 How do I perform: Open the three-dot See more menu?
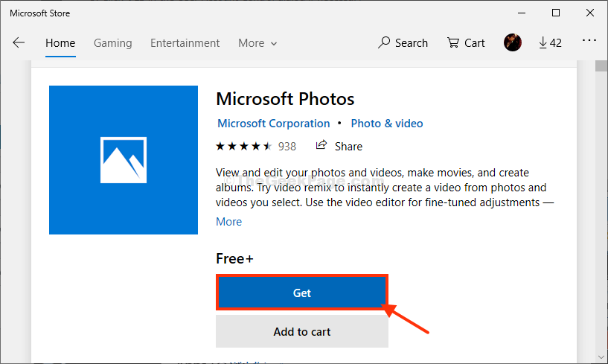pos(589,40)
